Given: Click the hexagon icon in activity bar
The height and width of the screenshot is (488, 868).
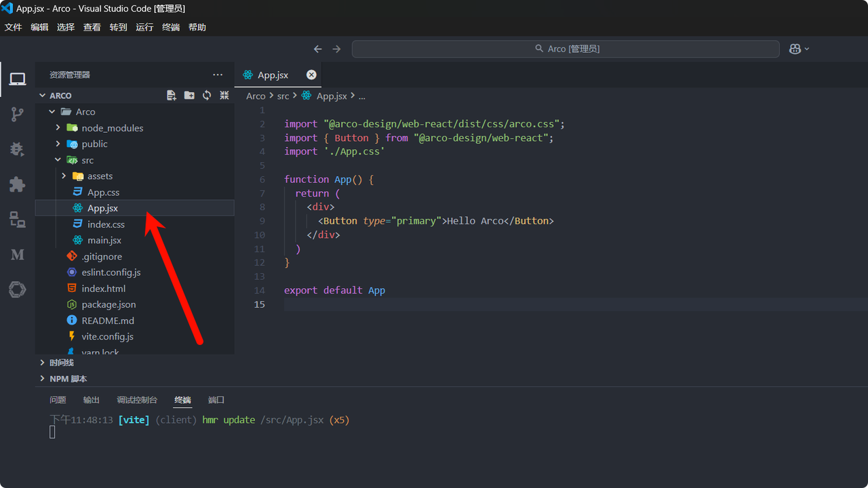Looking at the screenshot, I should [18, 289].
